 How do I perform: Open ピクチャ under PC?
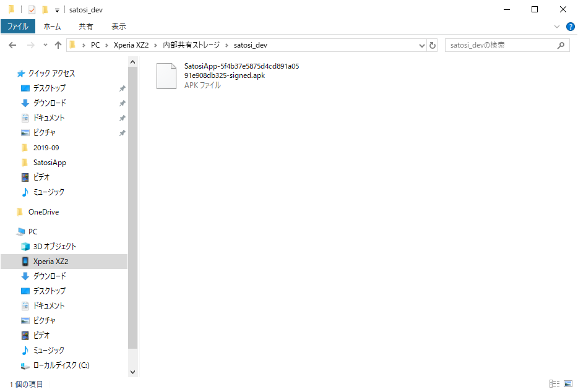coord(44,320)
